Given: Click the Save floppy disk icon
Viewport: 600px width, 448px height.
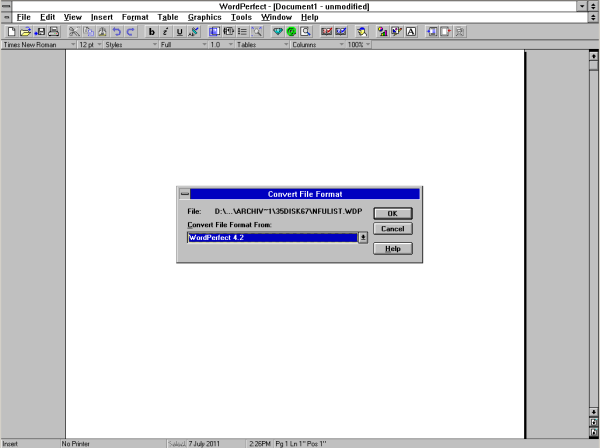Looking at the screenshot, I should tap(39, 32).
